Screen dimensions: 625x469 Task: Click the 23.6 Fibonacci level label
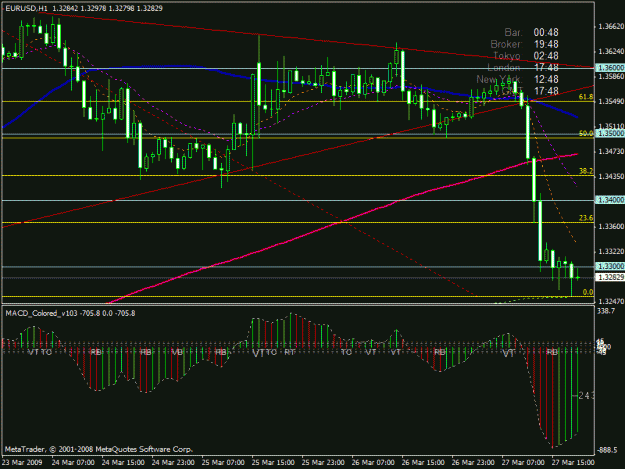(586, 218)
